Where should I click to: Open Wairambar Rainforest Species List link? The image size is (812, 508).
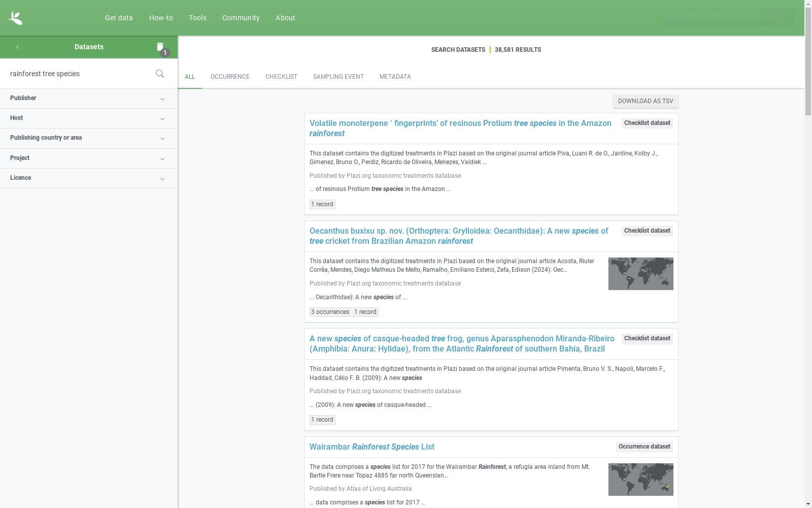point(372,447)
